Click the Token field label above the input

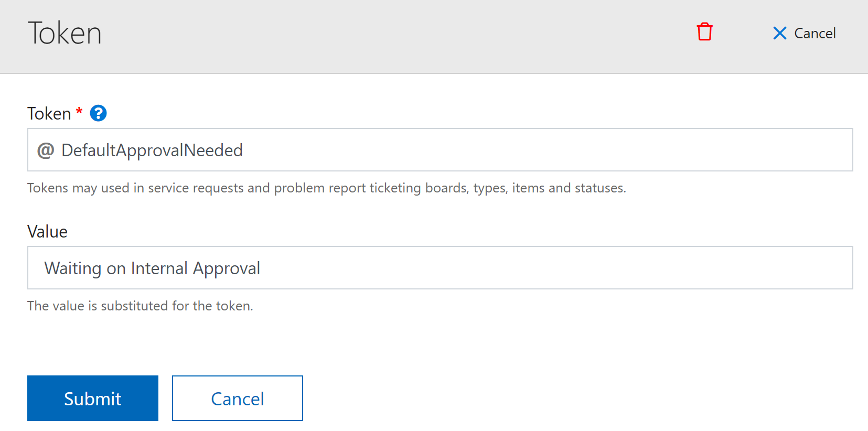[x=49, y=113]
